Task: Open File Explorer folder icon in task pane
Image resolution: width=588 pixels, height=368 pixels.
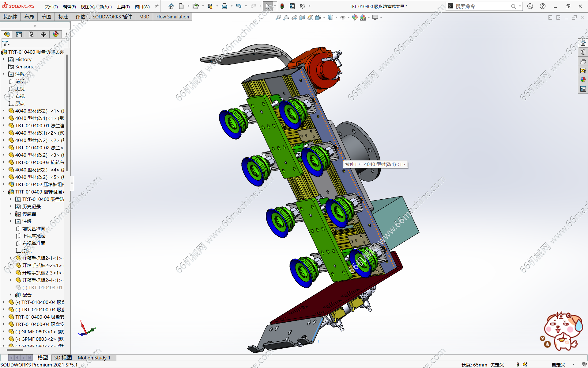Action: click(x=583, y=61)
